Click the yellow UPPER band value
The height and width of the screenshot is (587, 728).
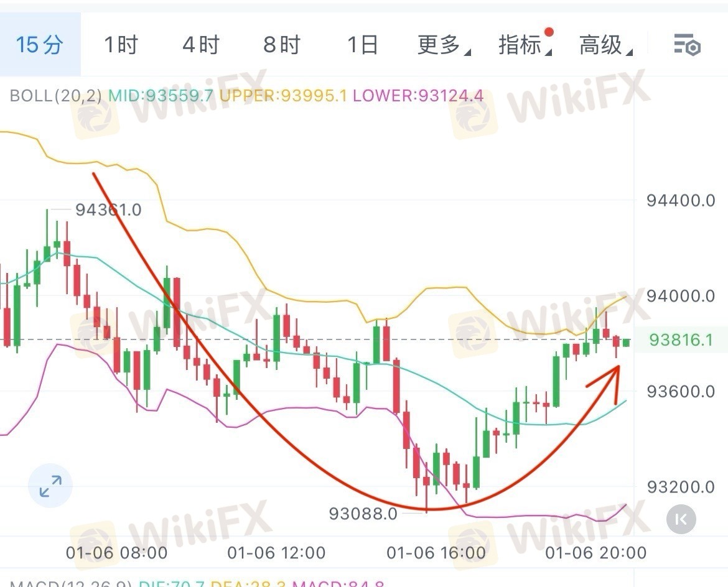coord(283,96)
